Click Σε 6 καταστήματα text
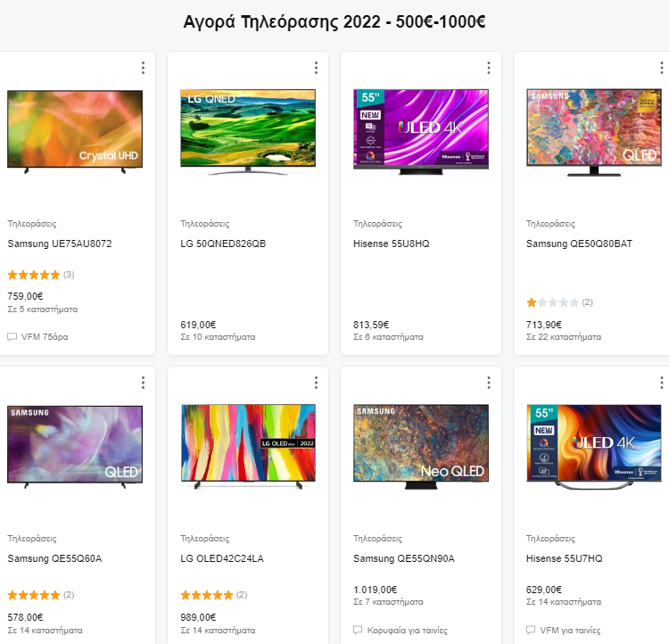 [x=388, y=337]
